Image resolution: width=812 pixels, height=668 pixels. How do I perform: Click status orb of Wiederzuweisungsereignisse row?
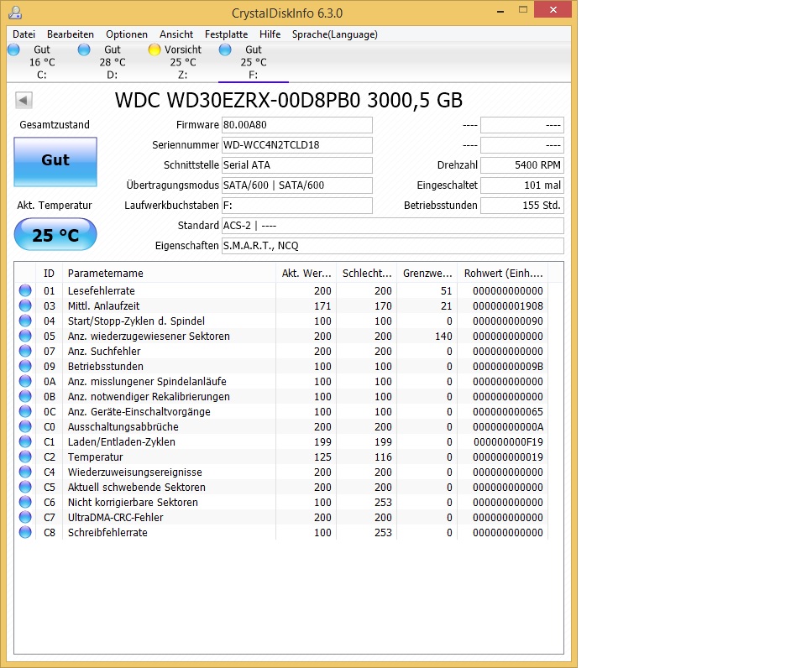tap(25, 472)
